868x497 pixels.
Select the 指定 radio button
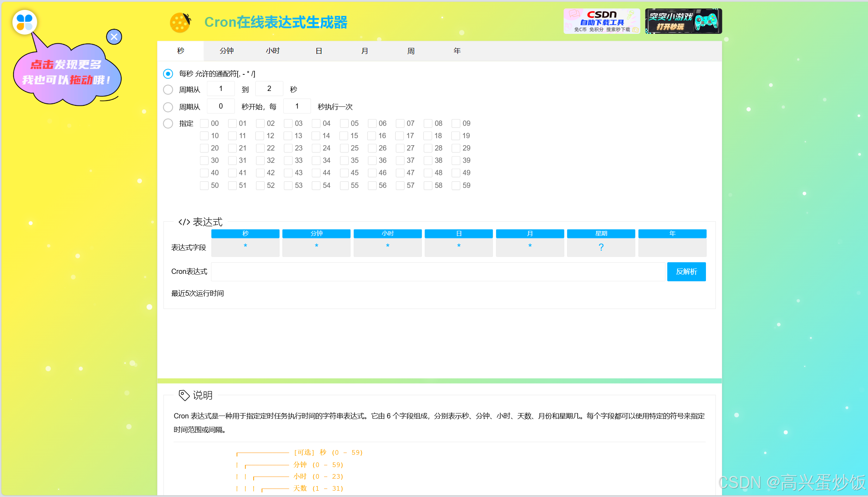pos(168,123)
